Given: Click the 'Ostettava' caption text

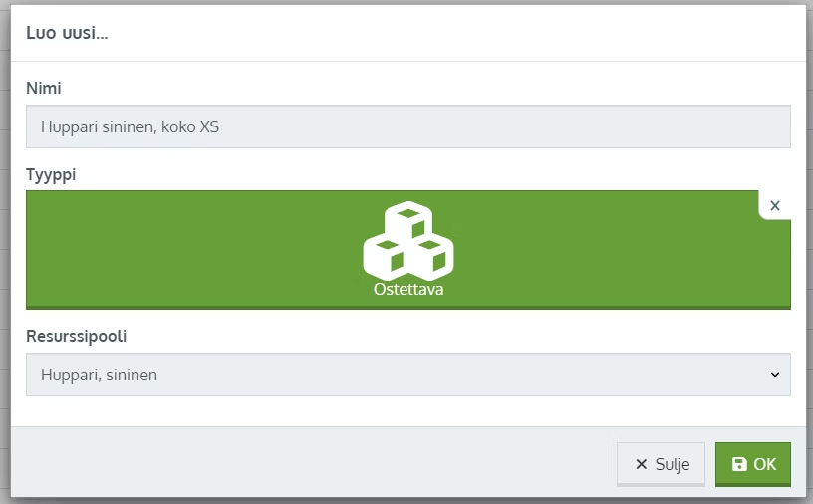Looking at the screenshot, I should coord(408,289).
